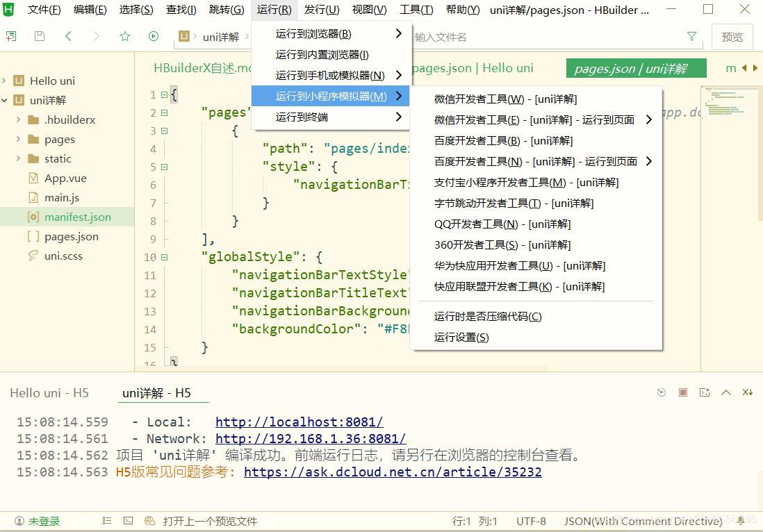Collapse the uni详解 project

(x=4, y=100)
